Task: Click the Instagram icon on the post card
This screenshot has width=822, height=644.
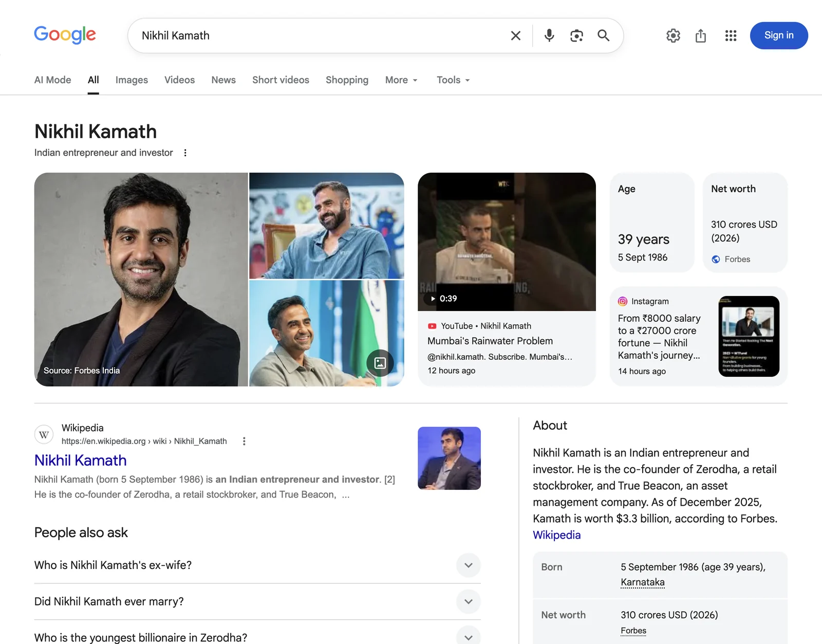Action: point(623,301)
